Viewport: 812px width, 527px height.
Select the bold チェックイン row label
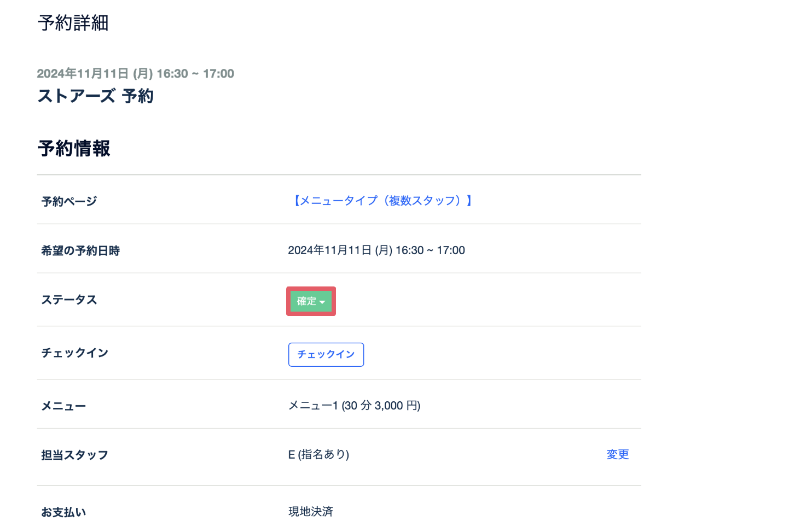click(x=74, y=353)
